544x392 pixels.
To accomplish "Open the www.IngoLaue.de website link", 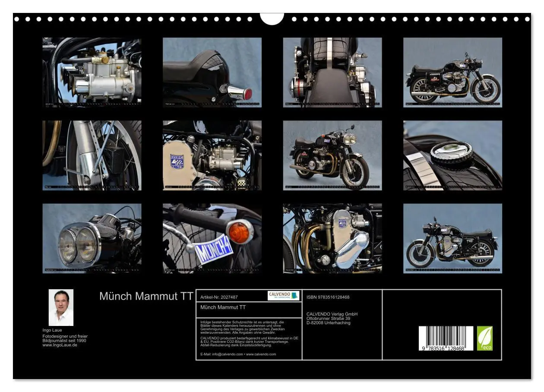I will [x=60, y=345].
